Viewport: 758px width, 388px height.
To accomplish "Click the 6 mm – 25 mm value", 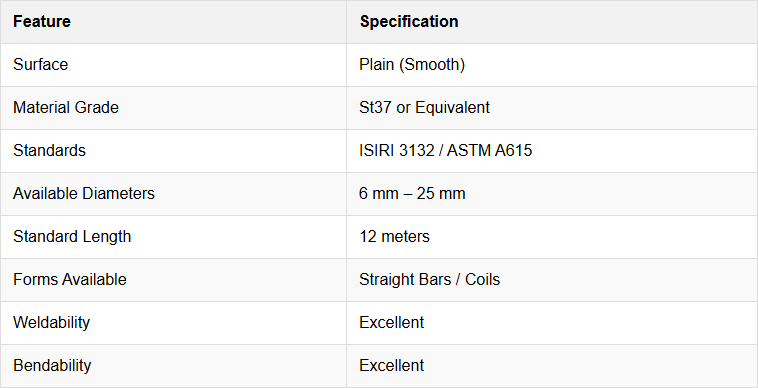I will click(x=412, y=193).
